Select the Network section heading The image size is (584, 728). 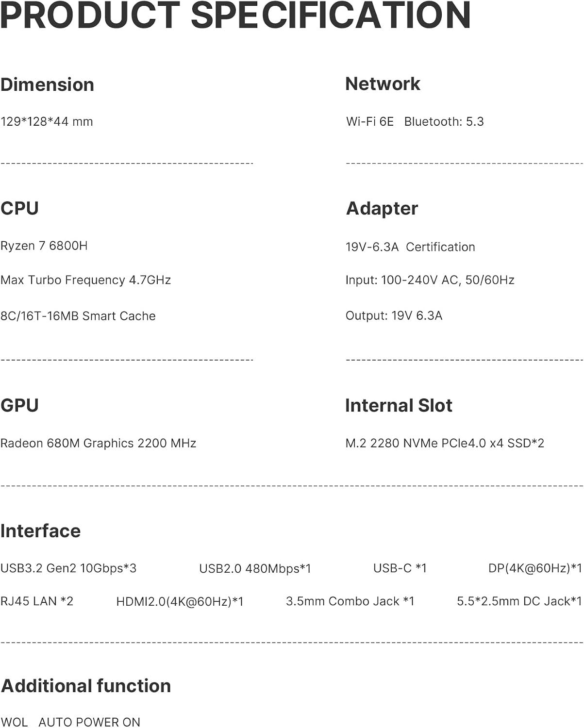coord(383,83)
